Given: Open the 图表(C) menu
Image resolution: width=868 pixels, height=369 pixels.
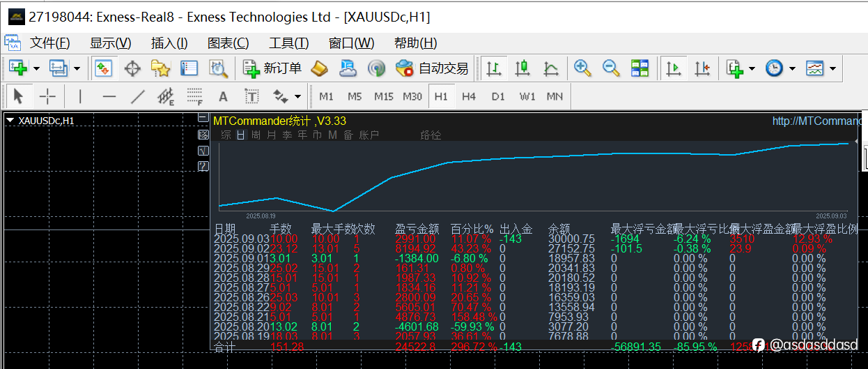Looking at the screenshot, I should tap(228, 43).
